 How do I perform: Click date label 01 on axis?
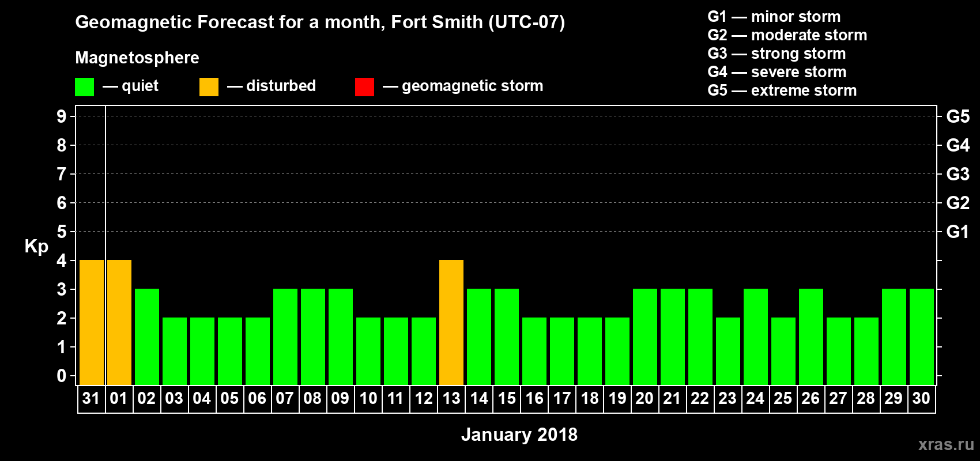119,398
